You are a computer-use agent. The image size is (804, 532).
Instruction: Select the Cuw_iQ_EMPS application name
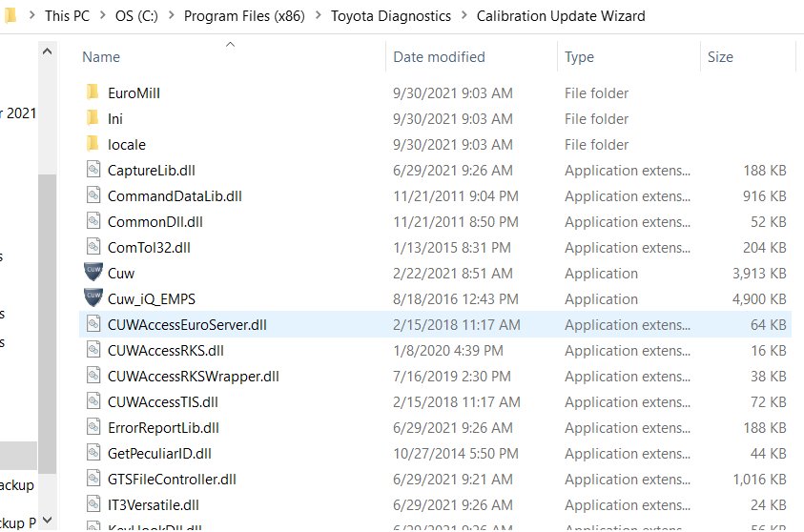point(152,298)
